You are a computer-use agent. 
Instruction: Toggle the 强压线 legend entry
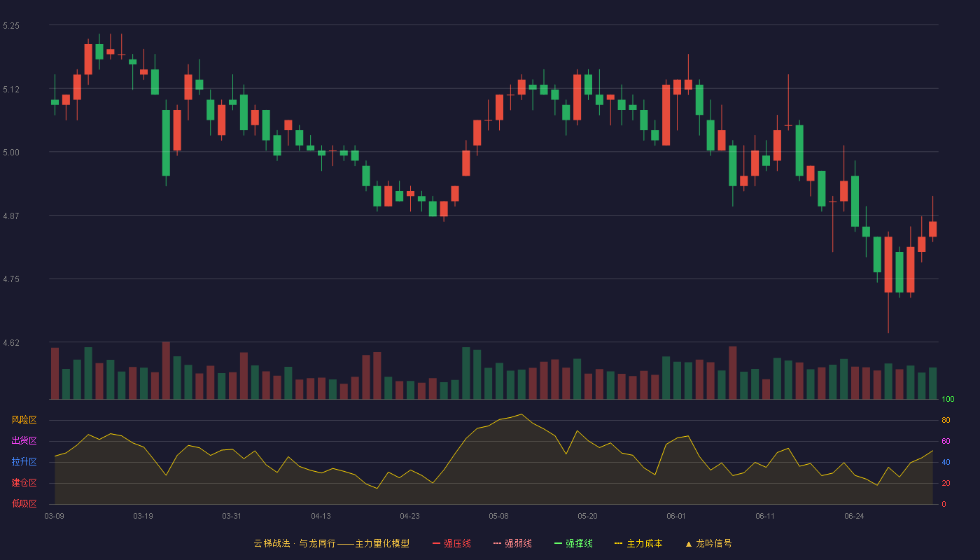coord(451,543)
